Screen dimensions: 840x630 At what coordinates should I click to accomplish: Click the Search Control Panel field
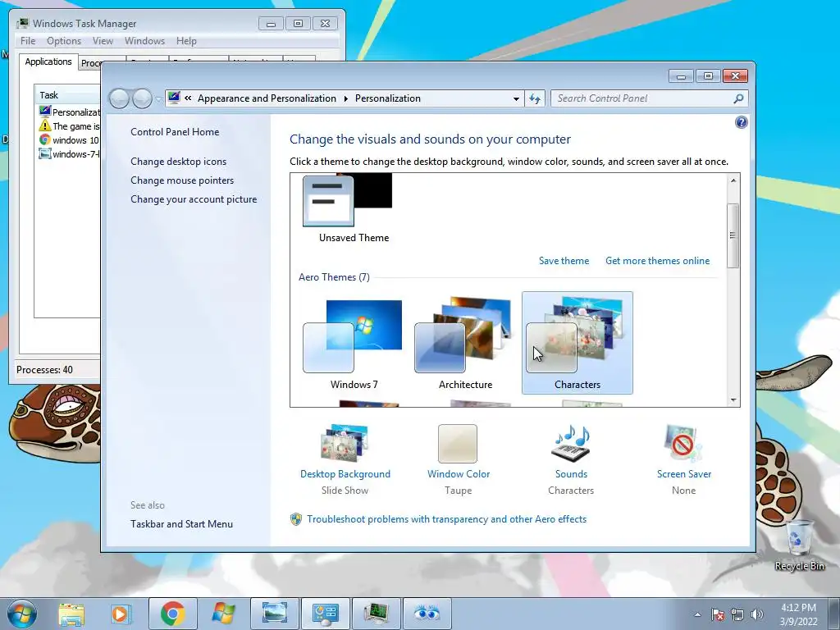pyautogui.click(x=649, y=98)
